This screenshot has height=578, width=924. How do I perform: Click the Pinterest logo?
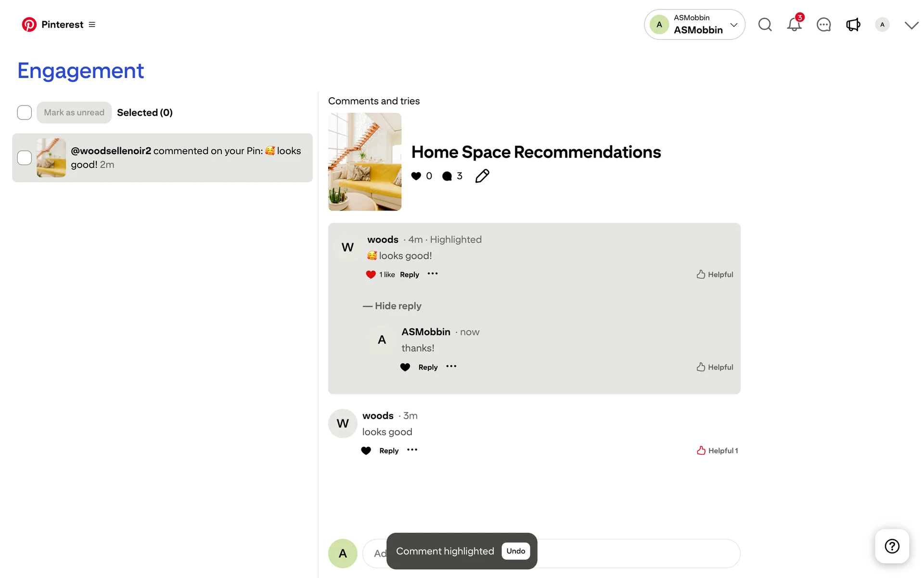point(29,25)
